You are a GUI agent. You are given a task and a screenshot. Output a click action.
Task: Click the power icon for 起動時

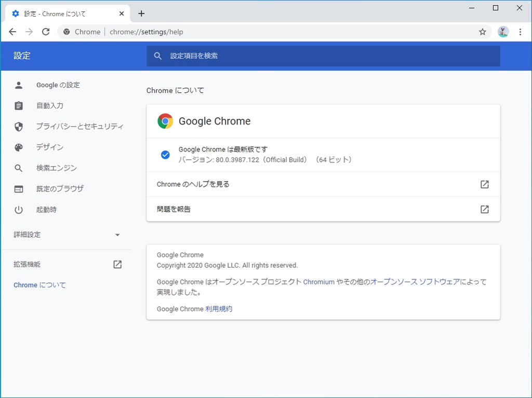point(19,209)
